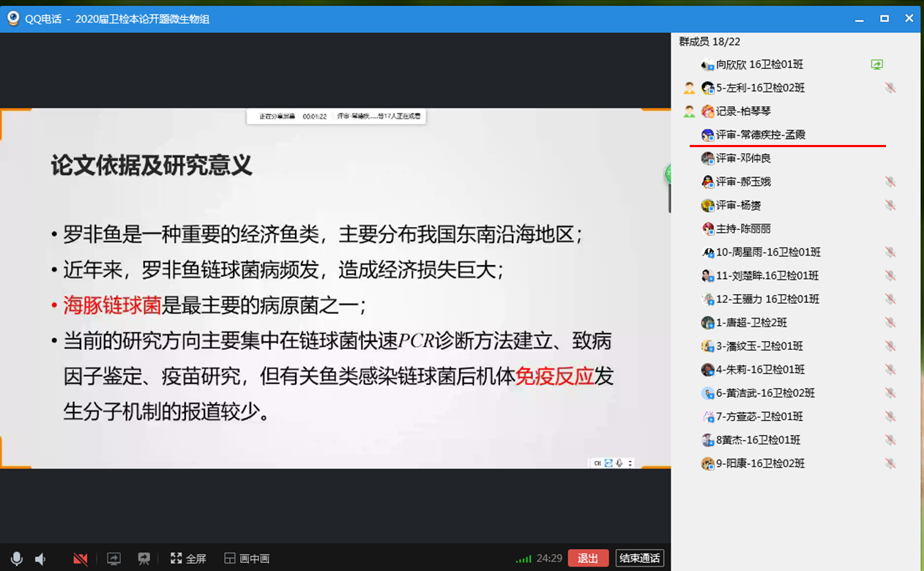Viewport: 924px width, 571px height.
Task: Click the green screen-sharing icon beside 向欣欣
Action: click(877, 64)
